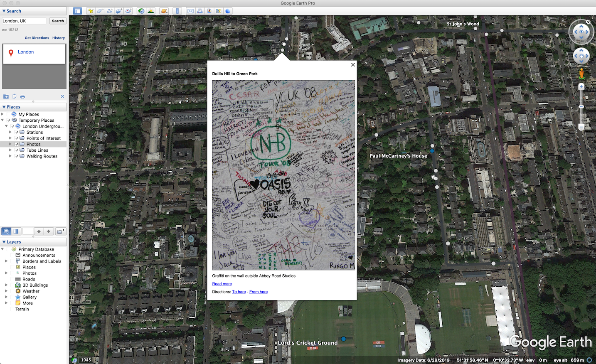Click the orange Pegman street view icon
The height and width of the screenshot is (364, 596).
pyautogui.click(x=581, y=74)
